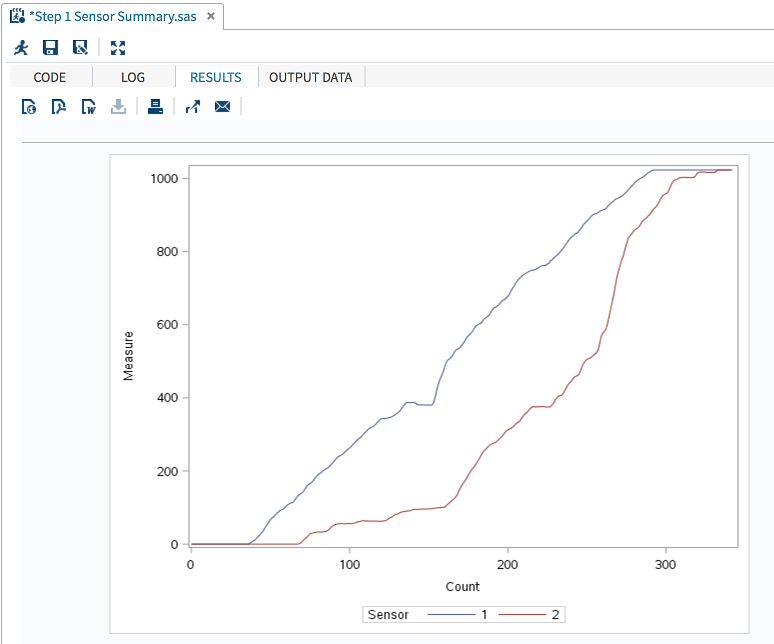View the OUTPUT DATA tab
774x644 pixels.
click(311, 77)
